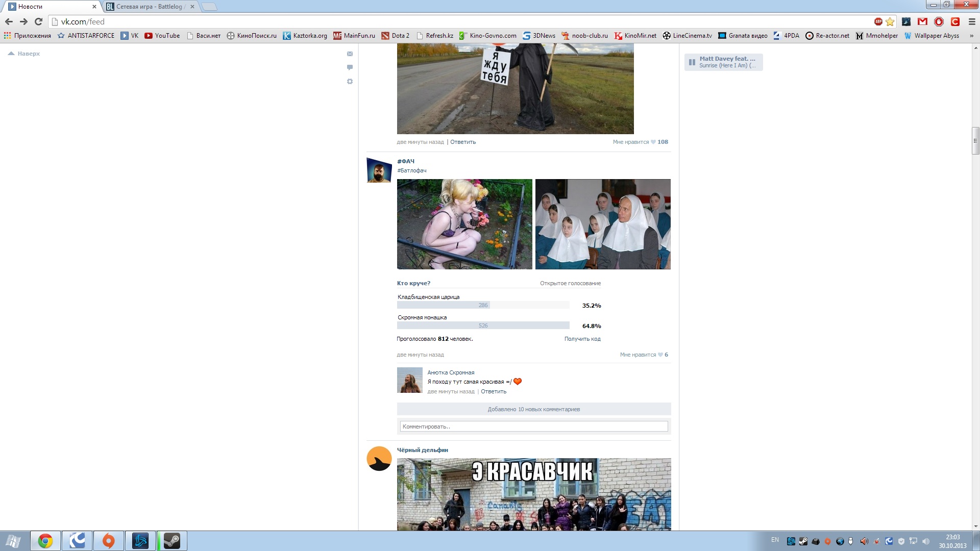
Task: Open the Dota 2 bookmark
Action: click(x=396, y=36)
